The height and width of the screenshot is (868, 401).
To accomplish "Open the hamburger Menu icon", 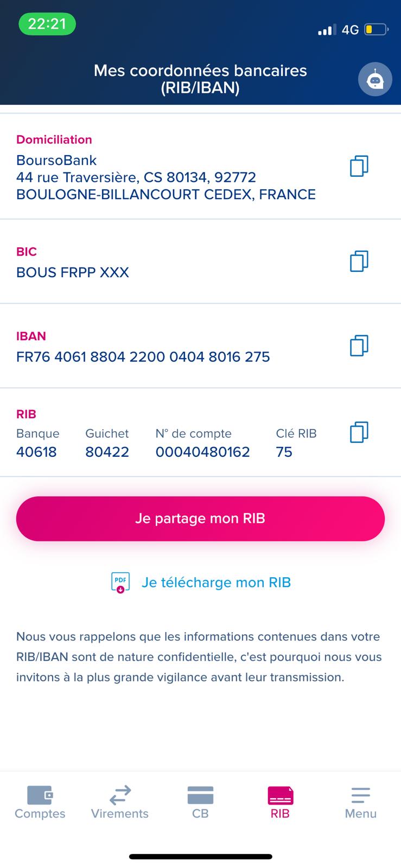I will point(360,795).
